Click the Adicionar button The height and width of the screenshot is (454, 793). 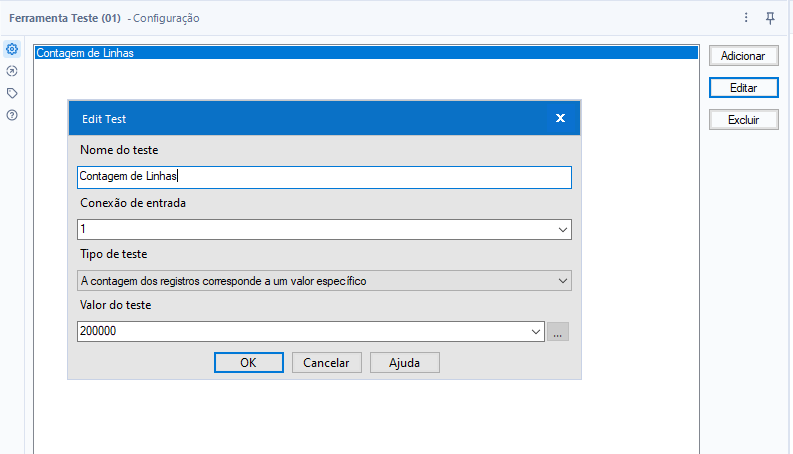coord(743,56)
